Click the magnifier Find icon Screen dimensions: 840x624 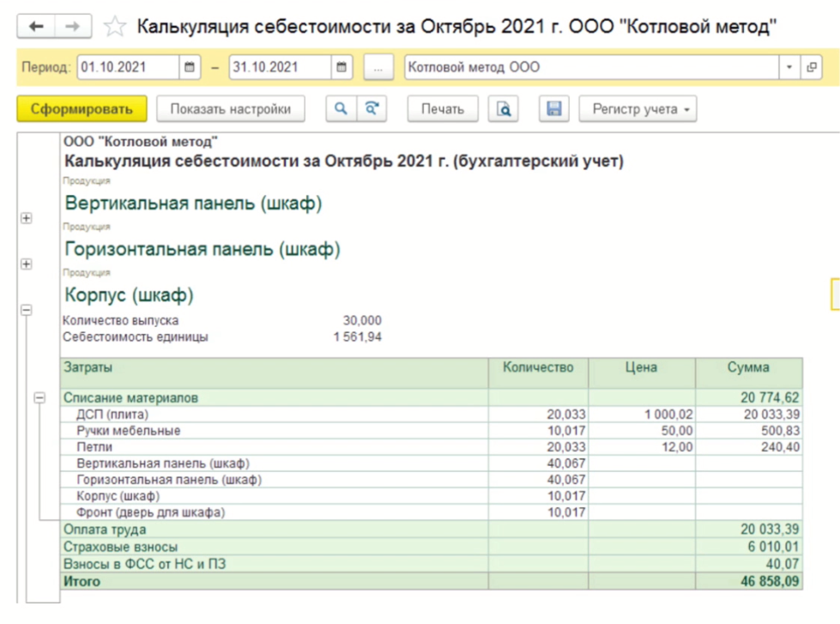[341, 109]
